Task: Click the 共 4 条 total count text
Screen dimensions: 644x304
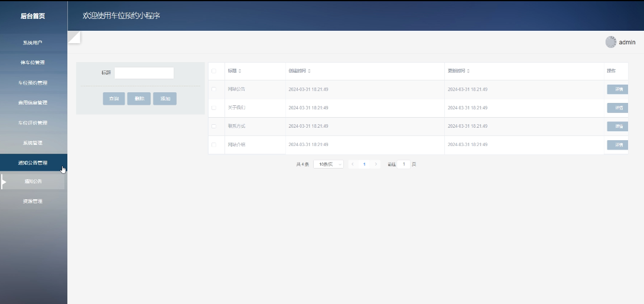Action: [303, 164]
